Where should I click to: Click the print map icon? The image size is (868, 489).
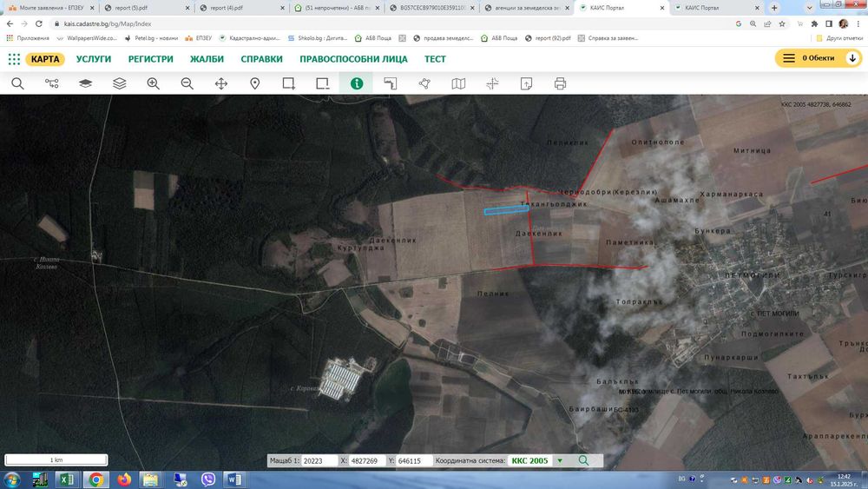tap(560, 83)
